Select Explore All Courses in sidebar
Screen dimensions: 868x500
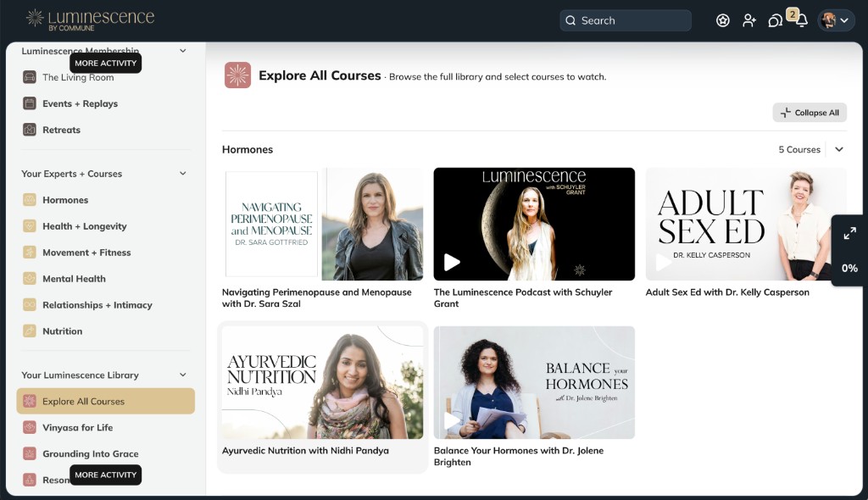(x=106, y=402)
